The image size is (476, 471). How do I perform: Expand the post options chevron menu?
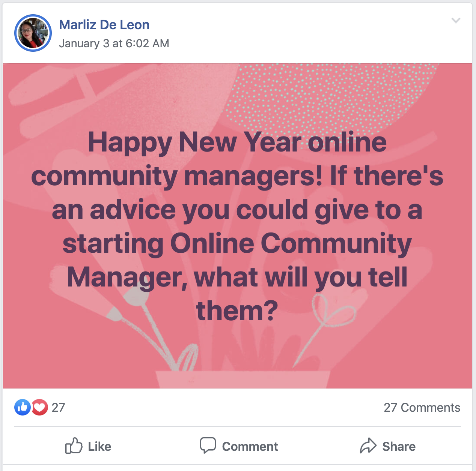point(456,20)
